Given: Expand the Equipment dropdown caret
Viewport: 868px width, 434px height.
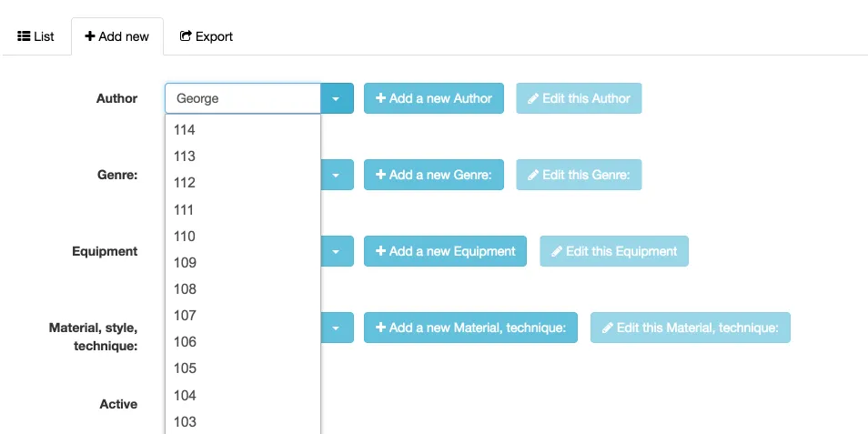Looking at the screenshot, I should [x=337, y=251].
